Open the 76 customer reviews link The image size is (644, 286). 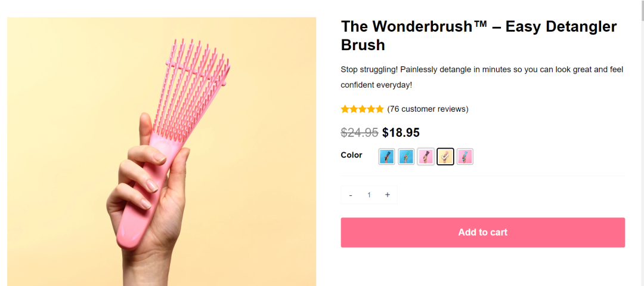pos(428,109)
